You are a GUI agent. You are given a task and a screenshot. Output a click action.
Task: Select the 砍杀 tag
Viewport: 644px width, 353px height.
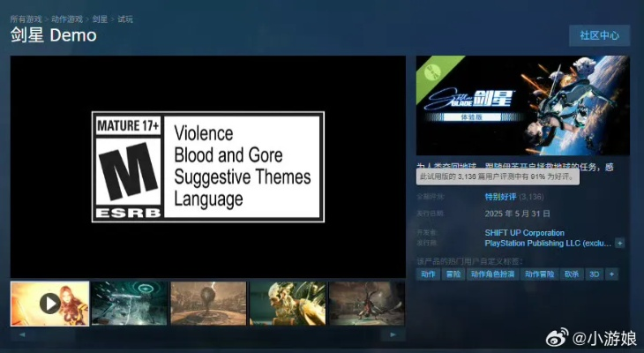(572, 274)
